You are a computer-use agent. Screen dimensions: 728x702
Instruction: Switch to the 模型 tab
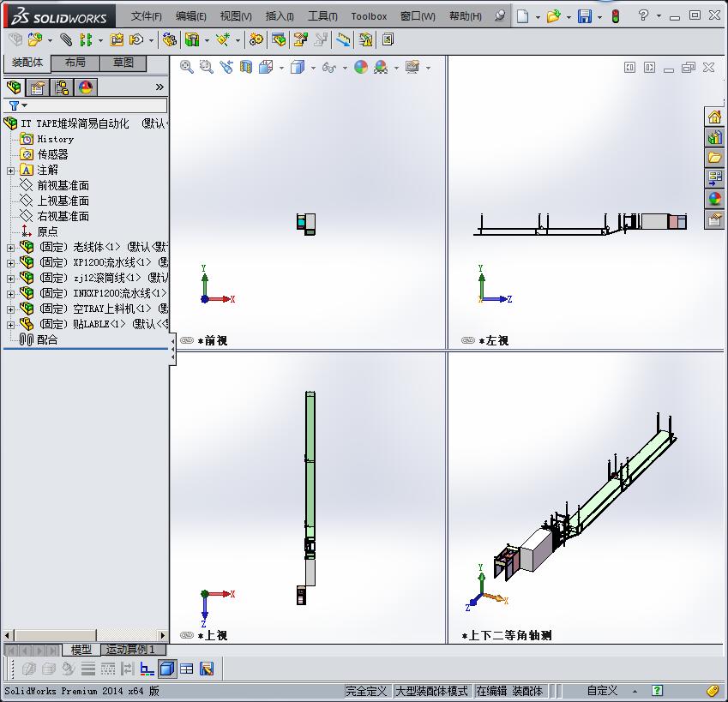click(81, 650)
